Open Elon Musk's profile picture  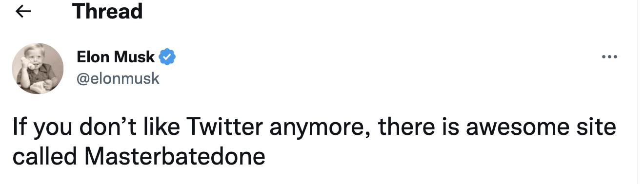tap(38, 68)
